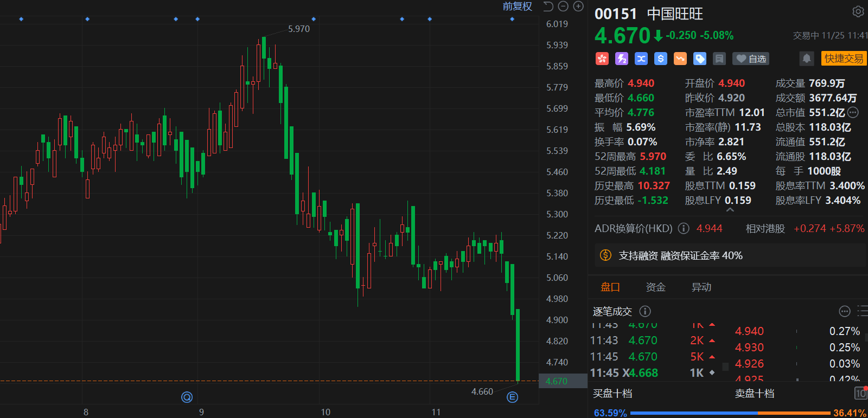Click the buy/sell ratio bar
This screenshot has height=418, width=868.
tap(730, 413)
